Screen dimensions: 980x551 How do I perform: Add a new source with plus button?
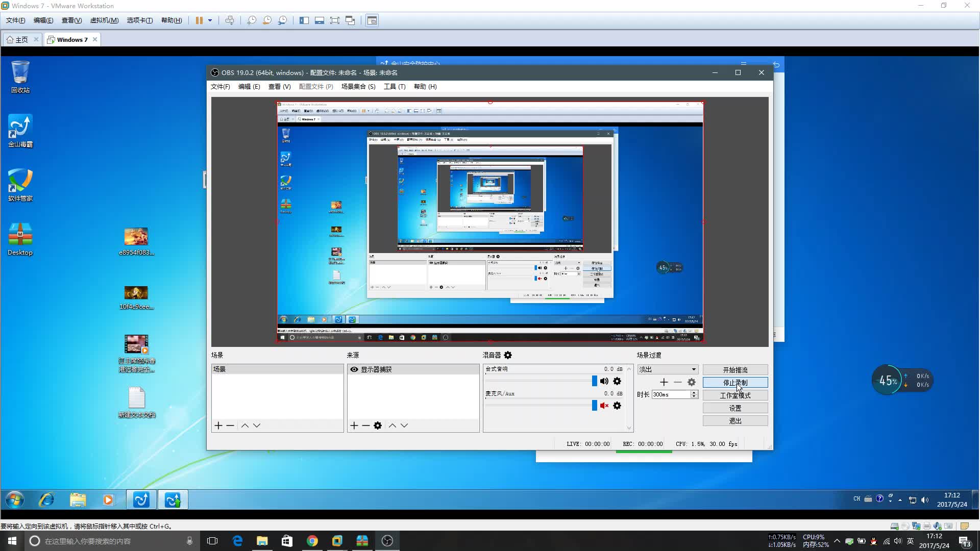point(354,425)
